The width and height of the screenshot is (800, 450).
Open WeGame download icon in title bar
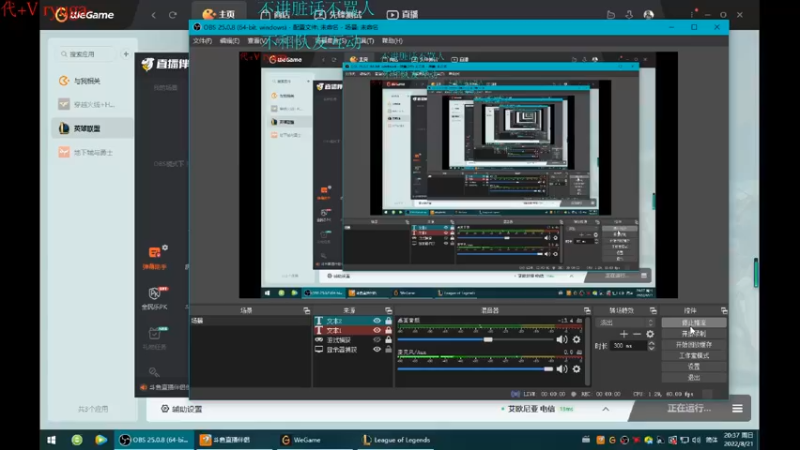629,15
